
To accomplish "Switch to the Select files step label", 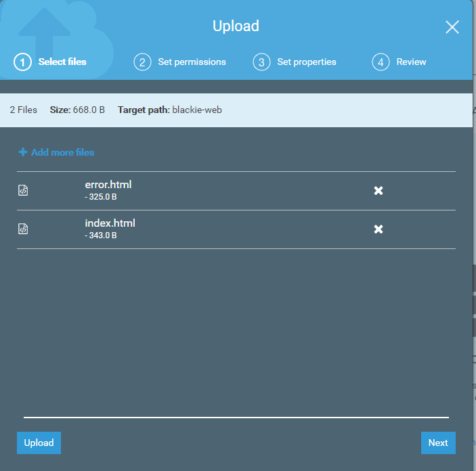I will (x=62, y=62).
